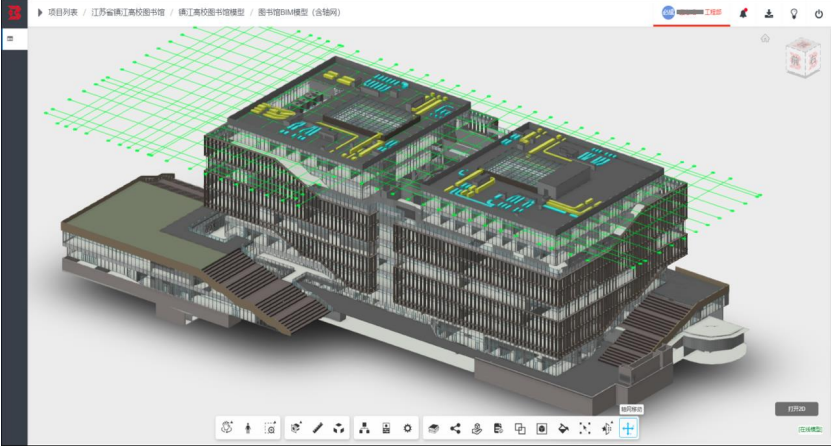Image resolution: width=831 pixels, height=446 pixels.
Task: Click the view cube navigator
Action: coord(802,58)
